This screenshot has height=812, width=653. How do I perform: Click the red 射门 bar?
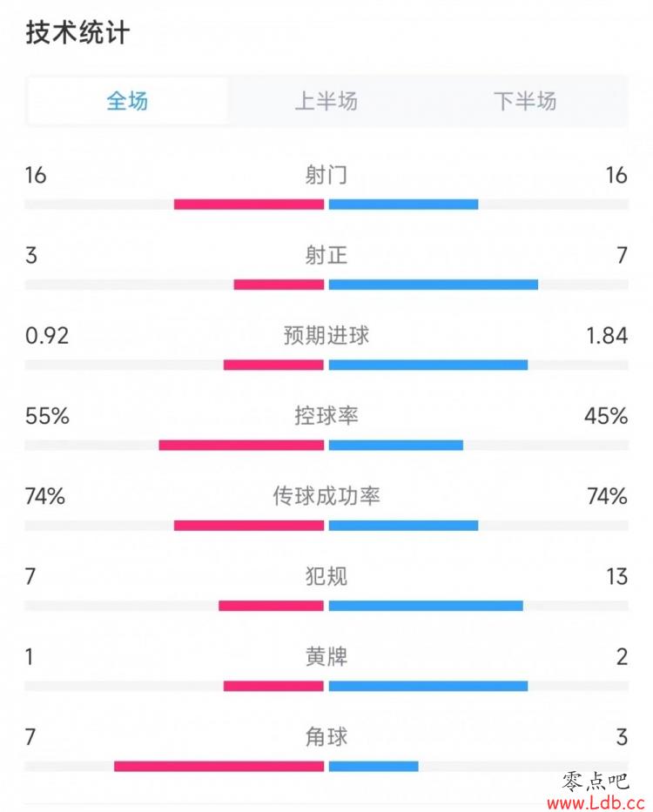pos(249,205)
